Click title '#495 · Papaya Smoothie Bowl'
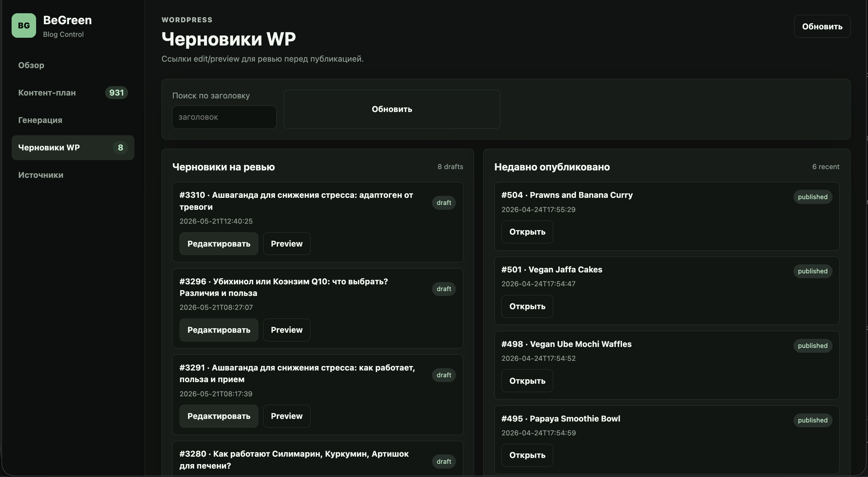This screenshot has height=477, width=868. [x=560, y=419]
